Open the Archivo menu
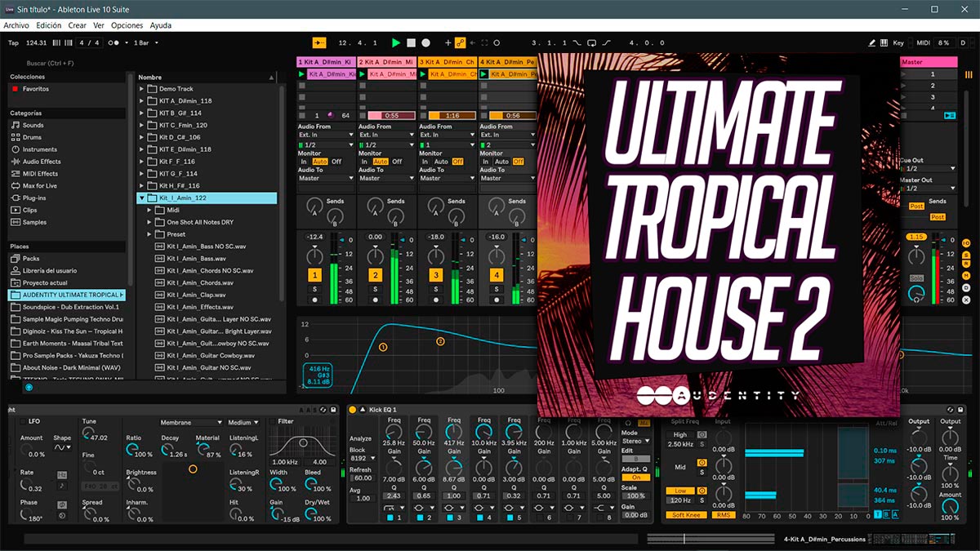This screenshot has height=551, width=980. point(16,25)
